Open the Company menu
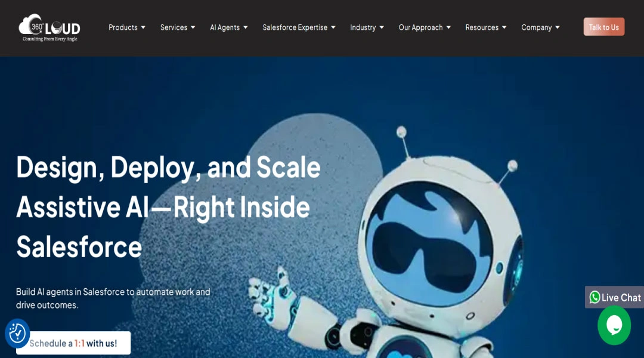Screen dimensions: 644x358 (537, 27)
